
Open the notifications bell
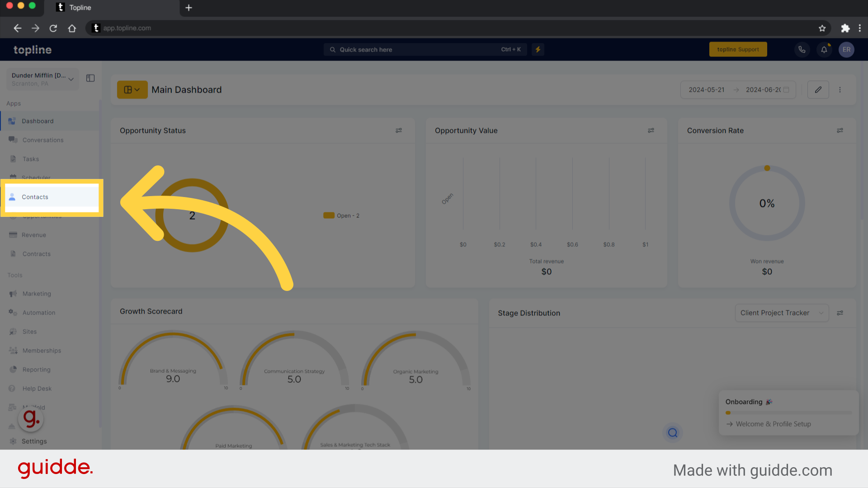click(824, 50)
